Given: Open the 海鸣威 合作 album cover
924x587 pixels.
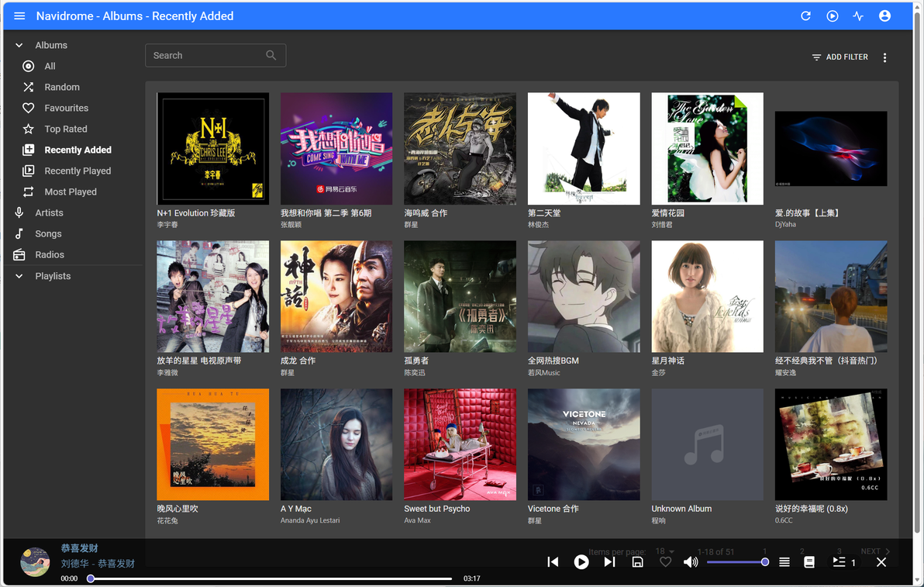Looking at the screenshot, I should [x=460, y=149].
